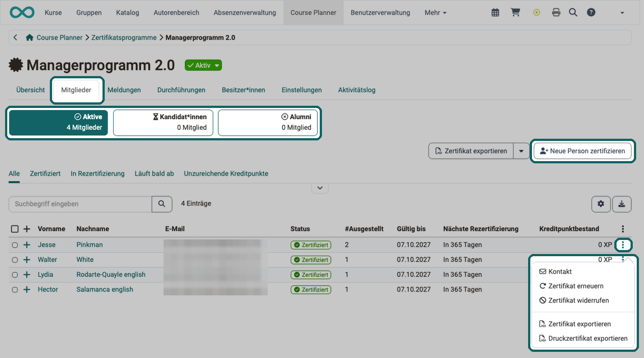The image size is (644, 358).
Task: Expand the Mehr menu in navbar
Action: (x=435, y=13)
